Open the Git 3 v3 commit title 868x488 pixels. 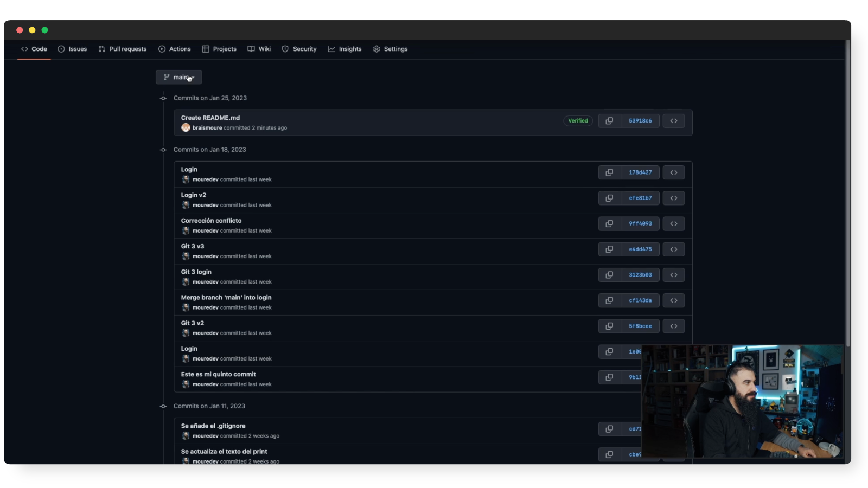coord(193,246)
